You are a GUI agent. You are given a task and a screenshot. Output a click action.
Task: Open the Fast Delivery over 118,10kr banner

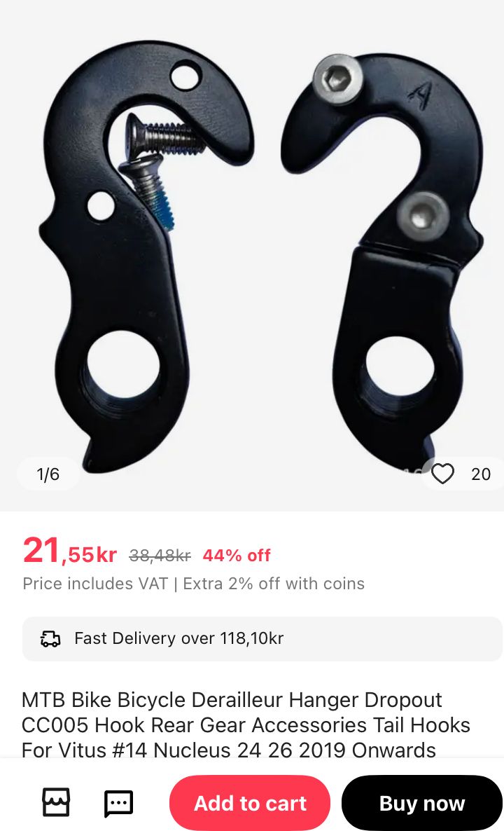click(262, 638)
